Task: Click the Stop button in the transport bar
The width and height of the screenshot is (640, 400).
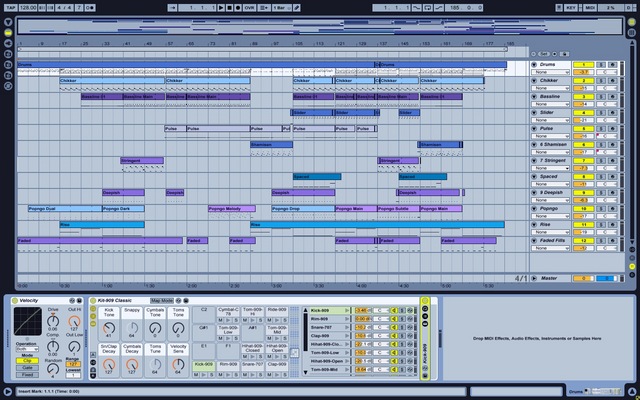Action: pos(229,8)
